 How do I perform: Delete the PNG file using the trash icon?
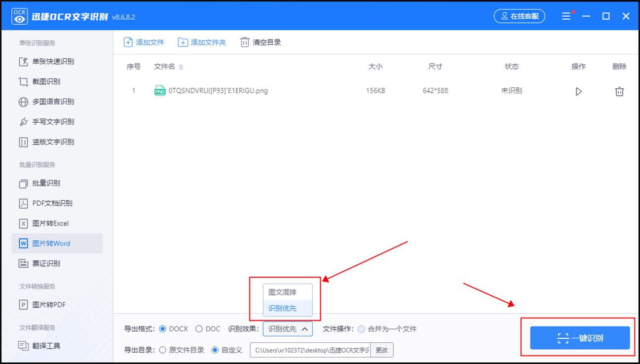coord(619,91)
